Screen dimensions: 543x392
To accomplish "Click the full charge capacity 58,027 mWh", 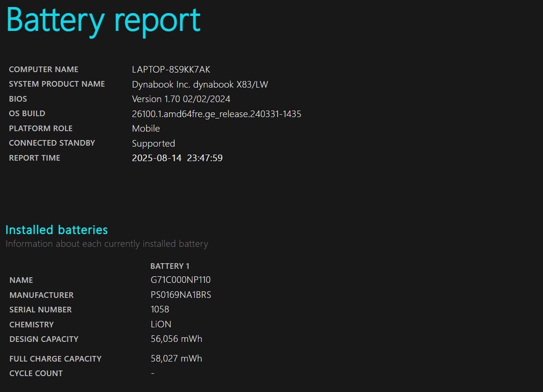I will (x=176, y=358).
